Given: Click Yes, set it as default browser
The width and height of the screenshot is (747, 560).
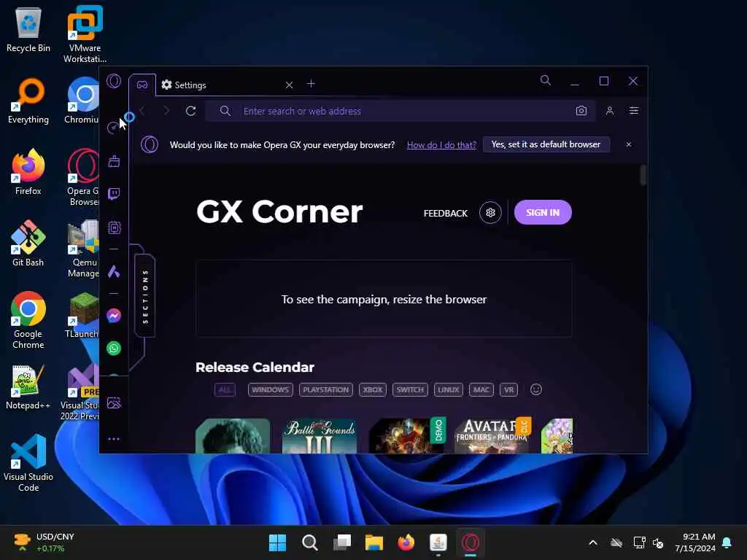Looking at the screenshot, I should tap(546, 144).
